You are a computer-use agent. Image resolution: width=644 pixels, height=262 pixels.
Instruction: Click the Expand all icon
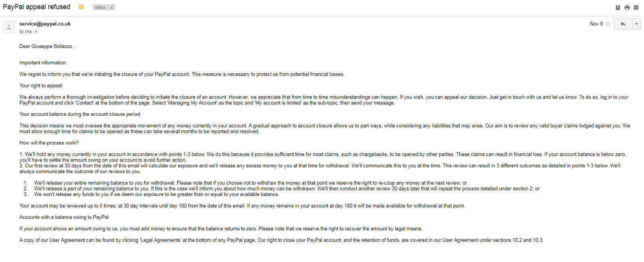coord(618,8)
